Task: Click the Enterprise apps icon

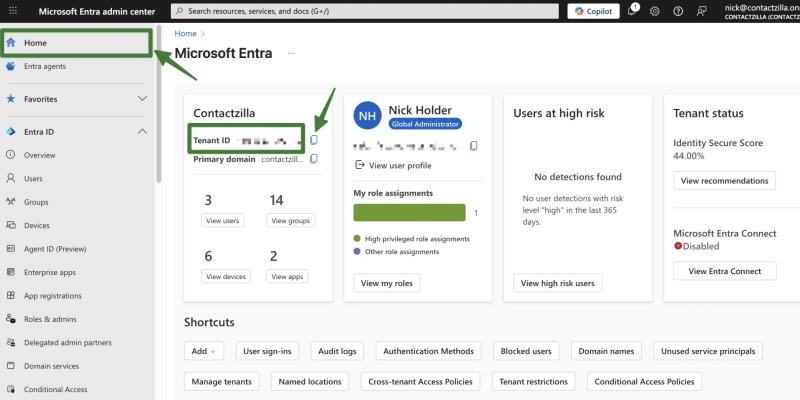Action: click(x=11, y=272)
